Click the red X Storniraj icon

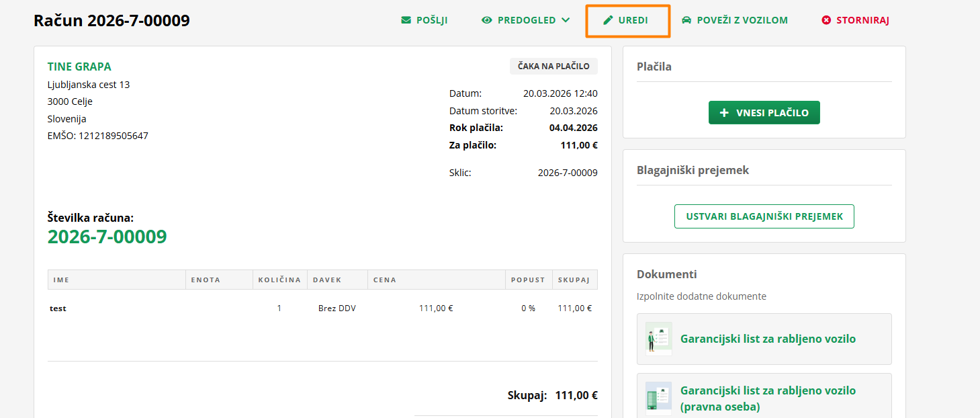(x=826, y=20)
